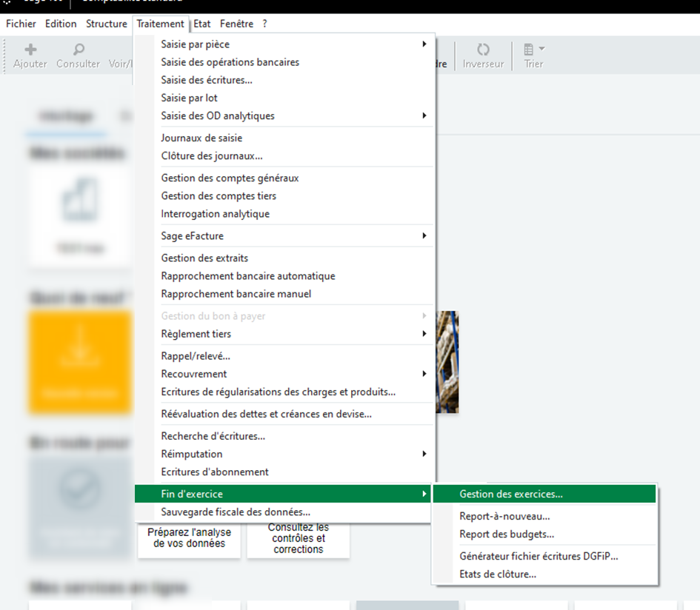
Task: Open the Trier sort icon dropdown
Action: (533, 50)
